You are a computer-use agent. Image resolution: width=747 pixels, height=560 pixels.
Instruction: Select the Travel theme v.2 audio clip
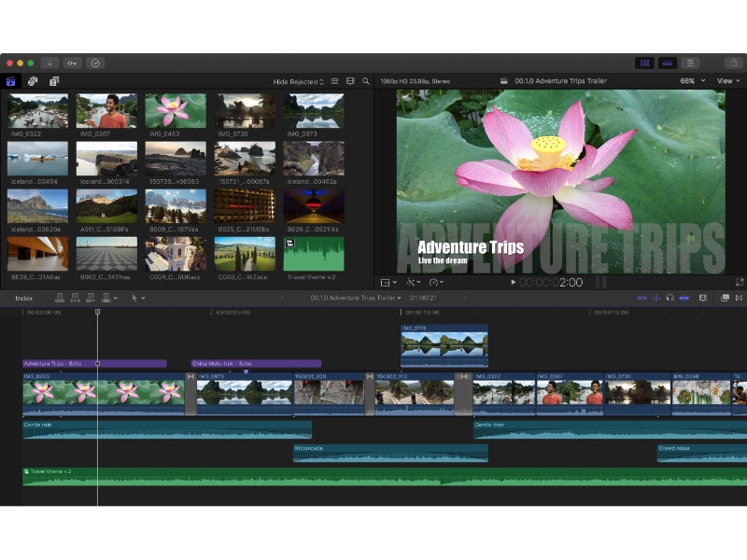(314, 254)
